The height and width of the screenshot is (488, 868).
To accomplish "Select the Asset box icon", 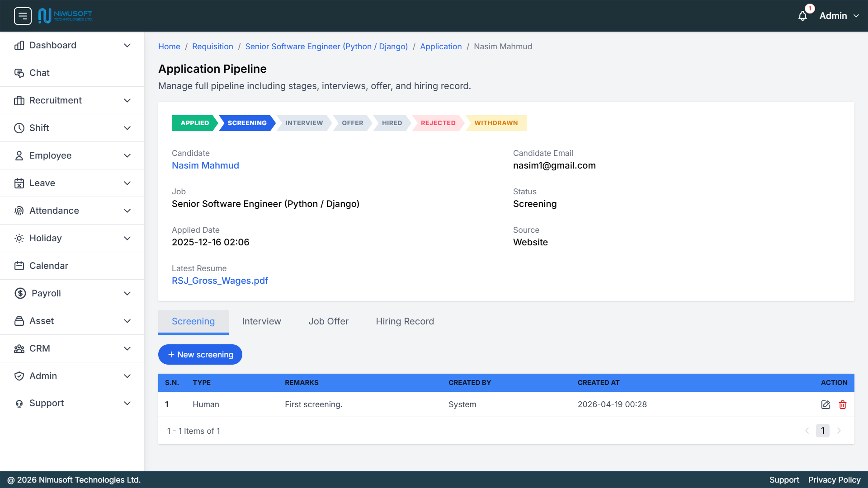I will [x=19, y=321].
